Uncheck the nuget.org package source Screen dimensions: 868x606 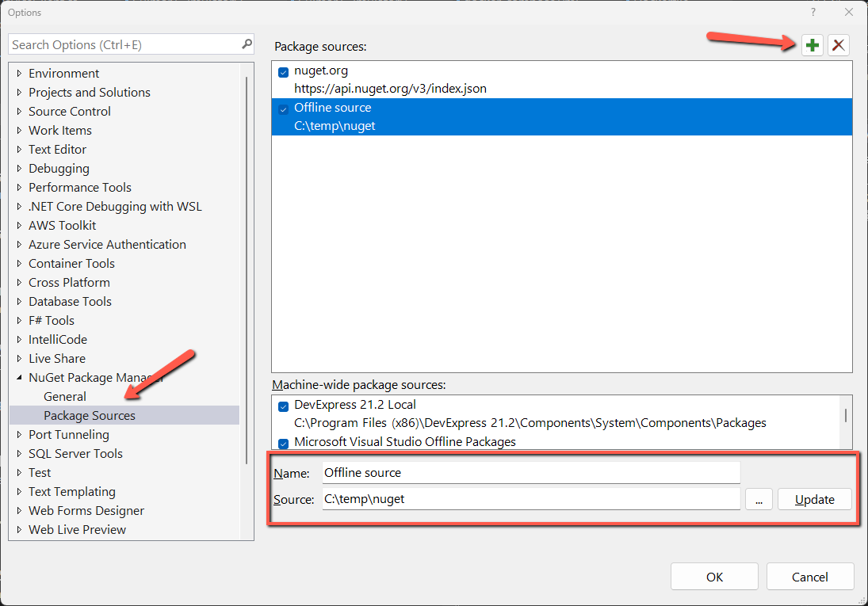pyautogui.click(x=283, y=72)
